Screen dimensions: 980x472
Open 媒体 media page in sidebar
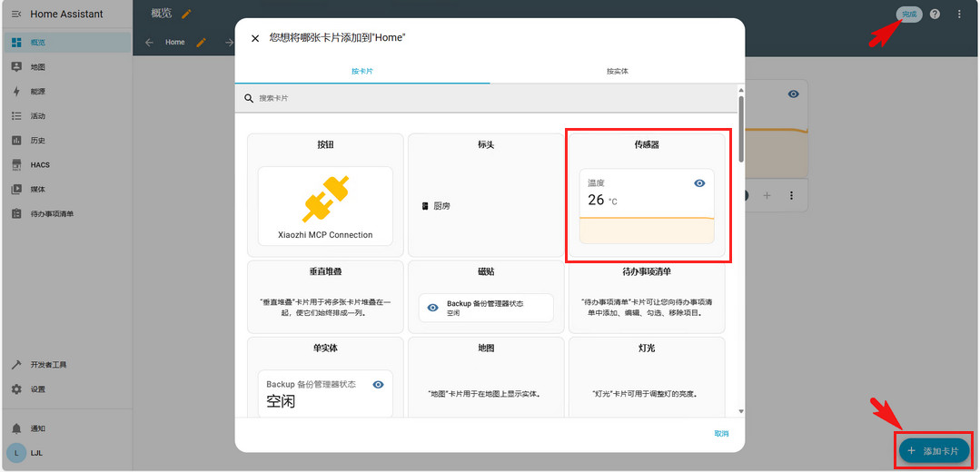click(x=37, y=190)
